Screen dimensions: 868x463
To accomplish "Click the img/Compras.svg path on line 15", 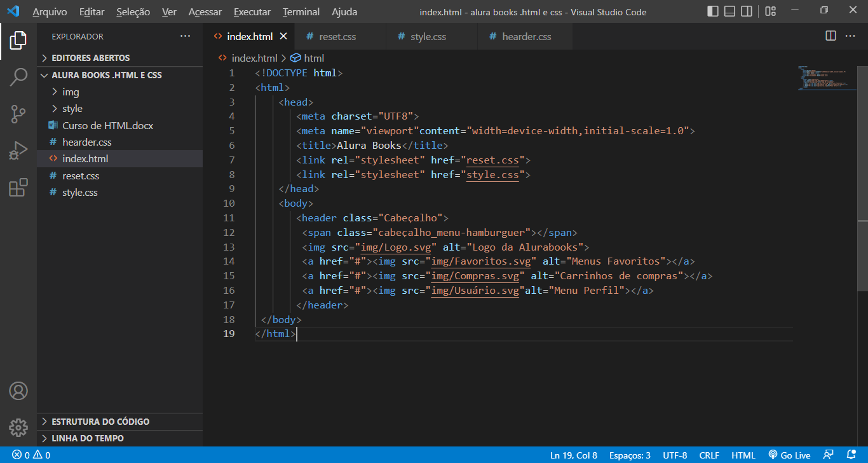I will point(475,276).
